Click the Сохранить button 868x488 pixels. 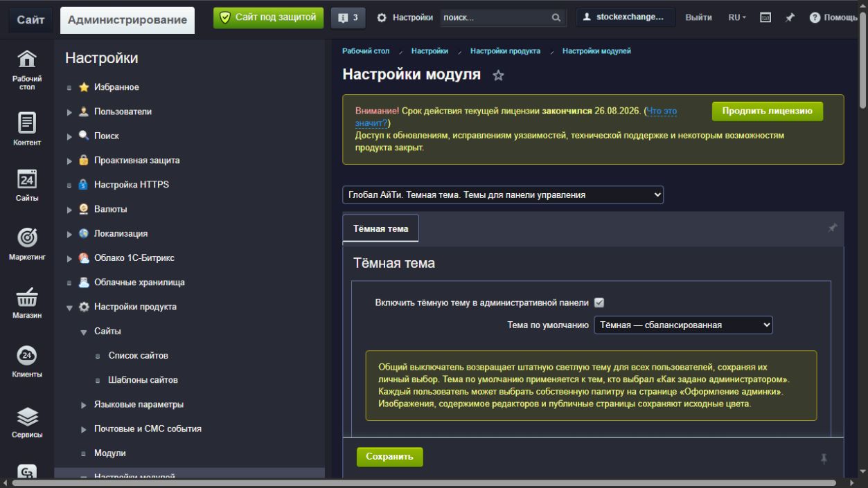click(389, 457)
